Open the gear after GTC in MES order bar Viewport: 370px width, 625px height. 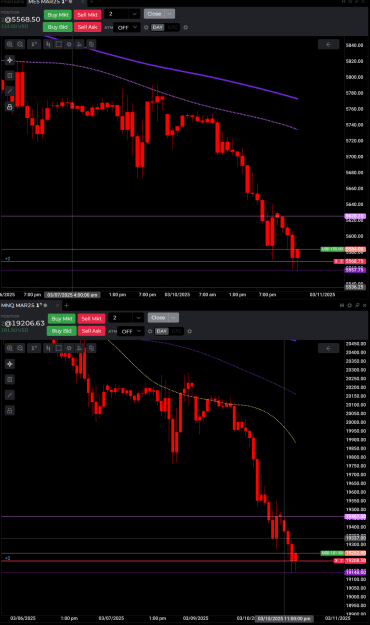tap(185, 28)
